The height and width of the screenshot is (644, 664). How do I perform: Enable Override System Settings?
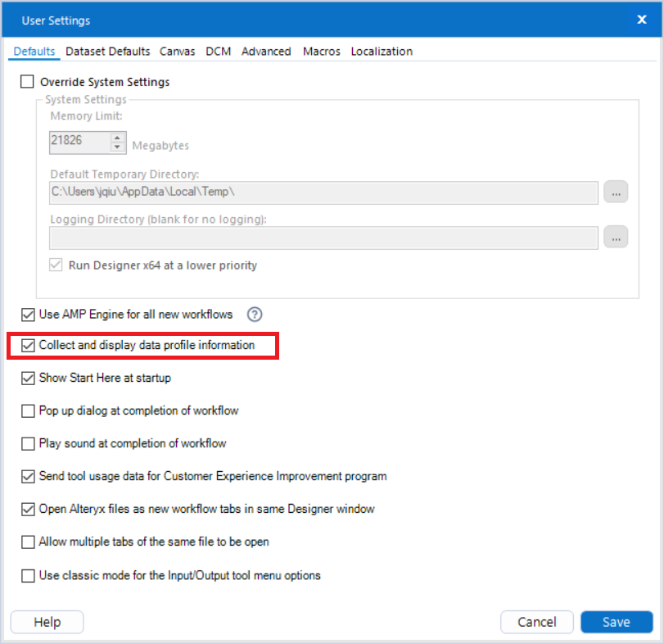(x=27, y=82)
